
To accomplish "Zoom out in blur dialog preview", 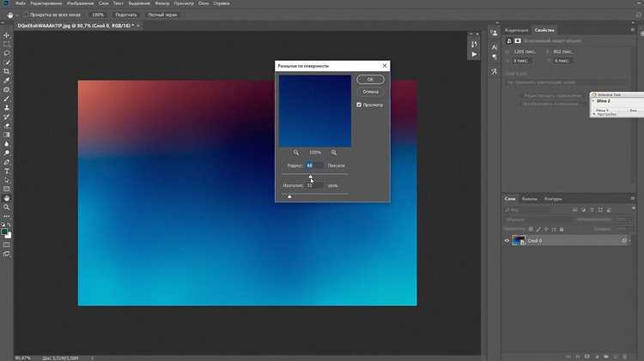I will (x=295, y=153).
